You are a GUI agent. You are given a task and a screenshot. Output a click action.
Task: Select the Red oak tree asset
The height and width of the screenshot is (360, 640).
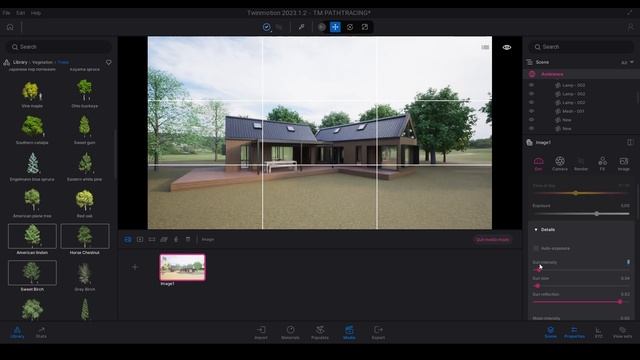[84, 203]
